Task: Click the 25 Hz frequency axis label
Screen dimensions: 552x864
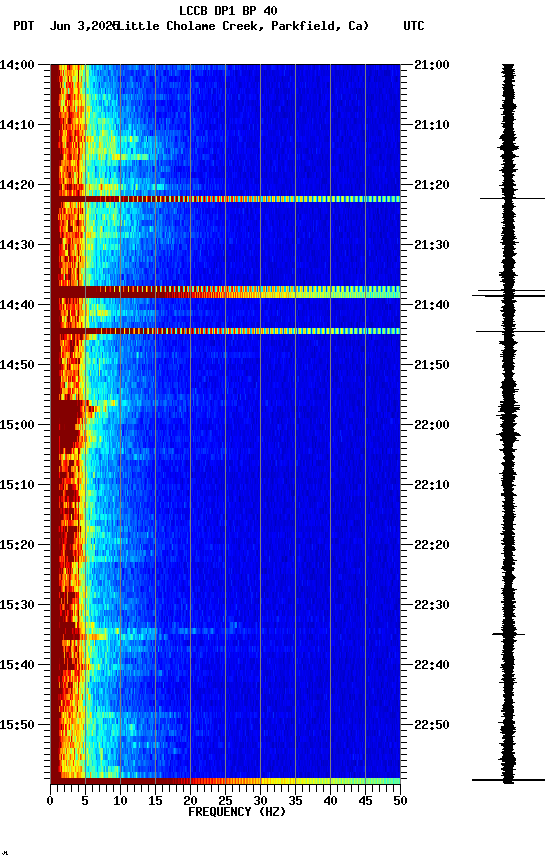Action: tap(225, 801)
